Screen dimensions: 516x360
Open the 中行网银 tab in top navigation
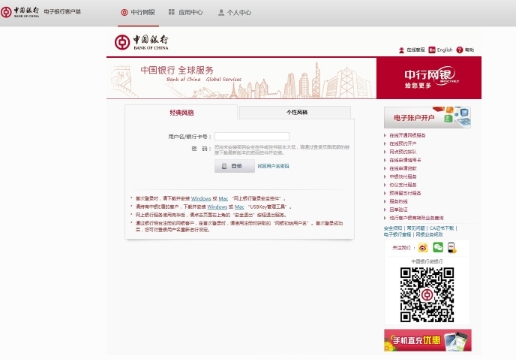pos(138,13)
